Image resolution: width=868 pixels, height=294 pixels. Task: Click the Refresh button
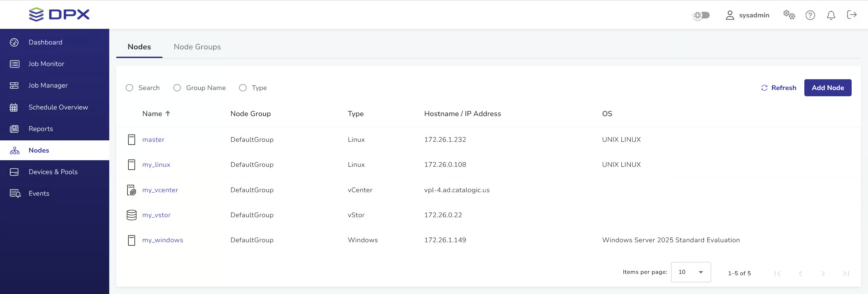[779, 88]
